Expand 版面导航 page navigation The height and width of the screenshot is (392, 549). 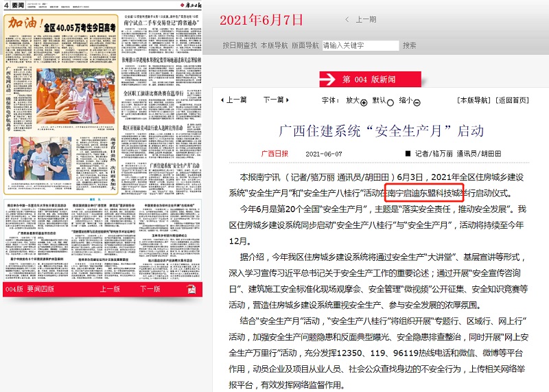305,45
